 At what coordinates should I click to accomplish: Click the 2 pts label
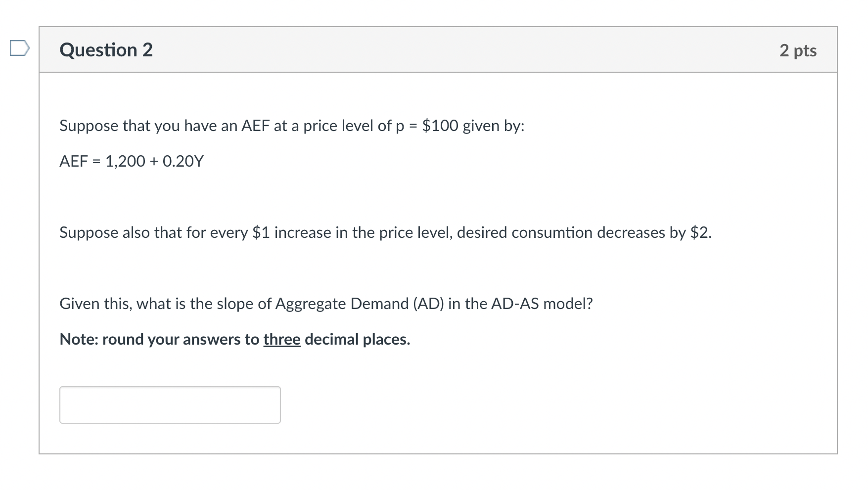798,50
